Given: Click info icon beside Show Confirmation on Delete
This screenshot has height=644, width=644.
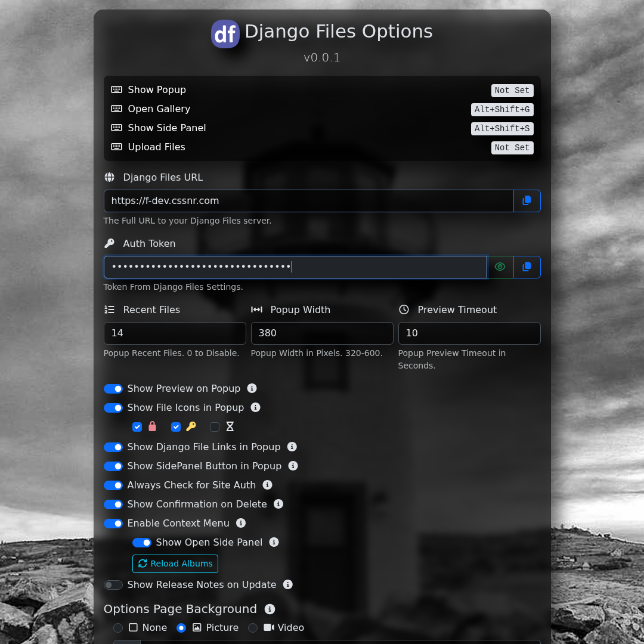Looking at the screenshot, I should pyautogui.click(x=278, y=504).
